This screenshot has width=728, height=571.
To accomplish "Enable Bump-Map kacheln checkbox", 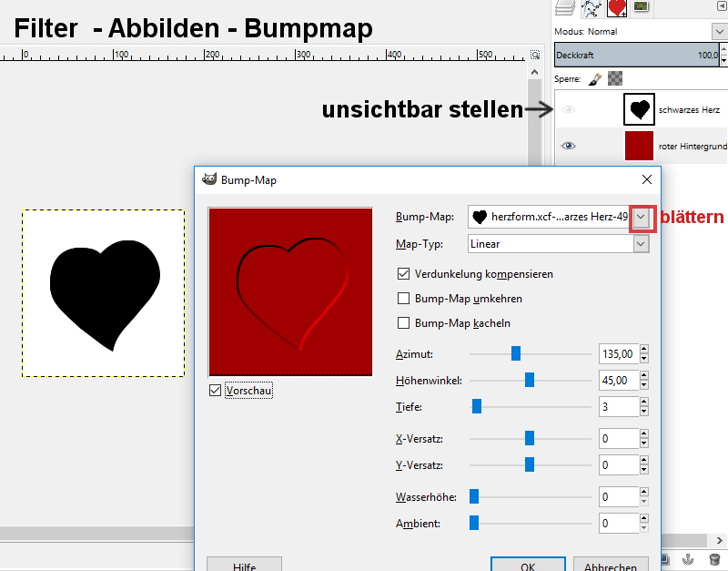I will click(x=403, y=323).
